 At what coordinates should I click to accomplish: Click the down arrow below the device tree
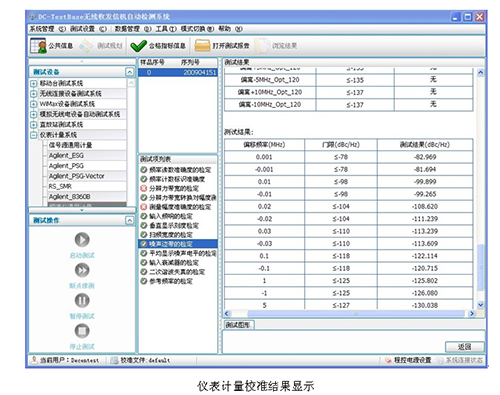coord(82,210)
